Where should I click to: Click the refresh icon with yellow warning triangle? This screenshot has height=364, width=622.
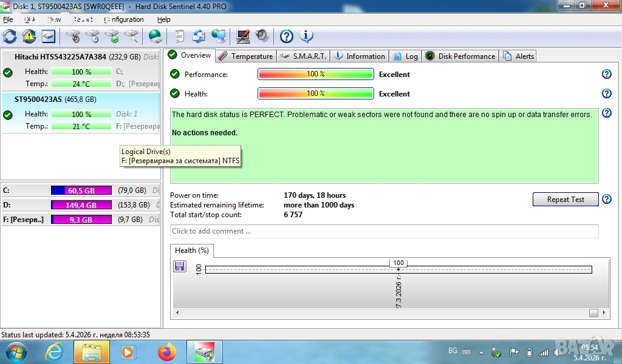(29, 36)
